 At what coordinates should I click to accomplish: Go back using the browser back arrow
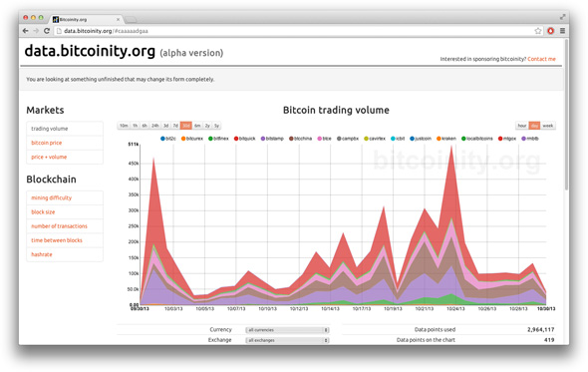(x=26, y=31)
